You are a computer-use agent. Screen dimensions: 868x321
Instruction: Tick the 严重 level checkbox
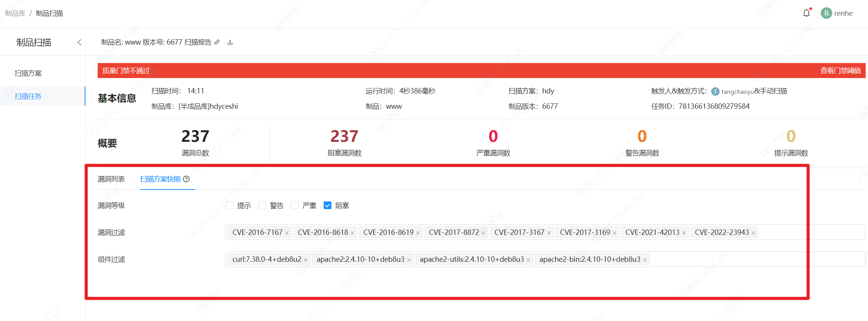[295, 205]
